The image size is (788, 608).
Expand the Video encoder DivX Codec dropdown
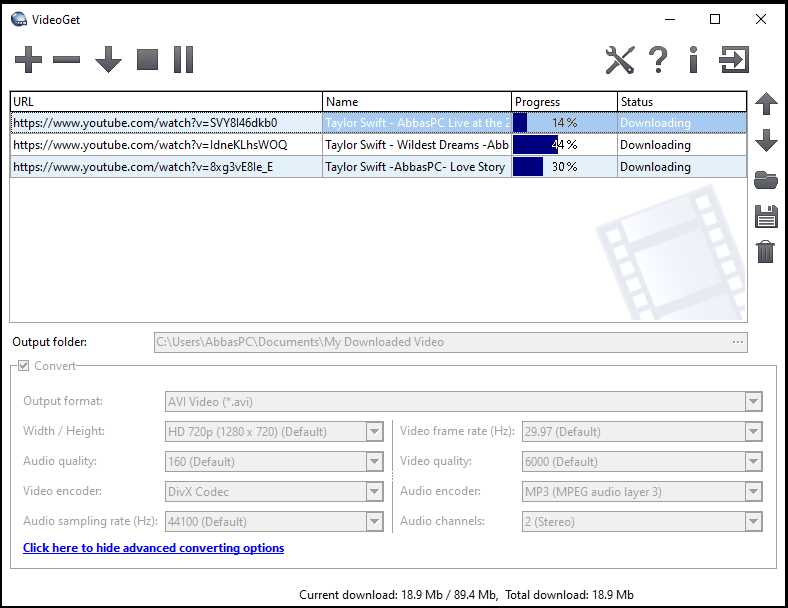[374, 491]
